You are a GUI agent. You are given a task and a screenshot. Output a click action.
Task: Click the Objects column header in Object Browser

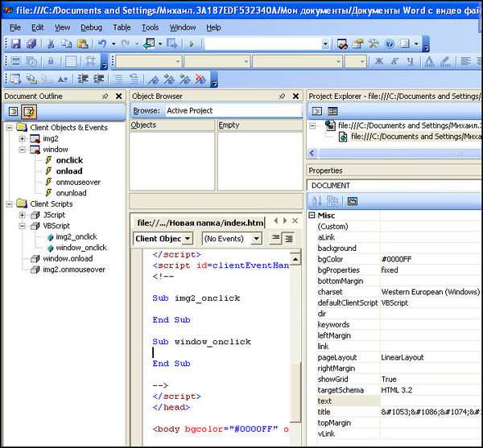click(x=172, y=125)
